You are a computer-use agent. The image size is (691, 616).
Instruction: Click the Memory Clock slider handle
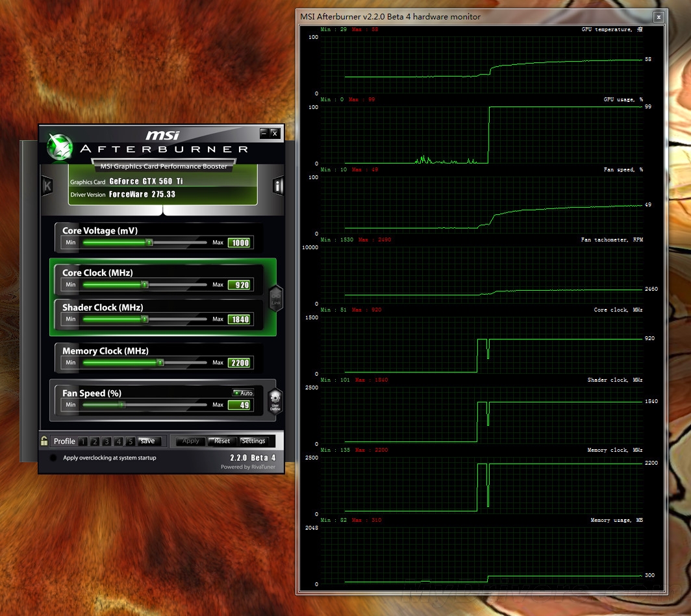160,363
